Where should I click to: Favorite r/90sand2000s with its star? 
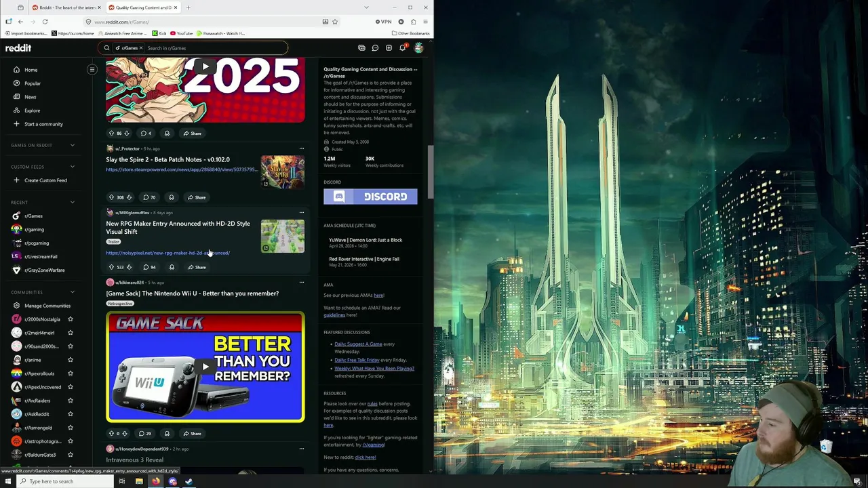click(x=70, y=346)
